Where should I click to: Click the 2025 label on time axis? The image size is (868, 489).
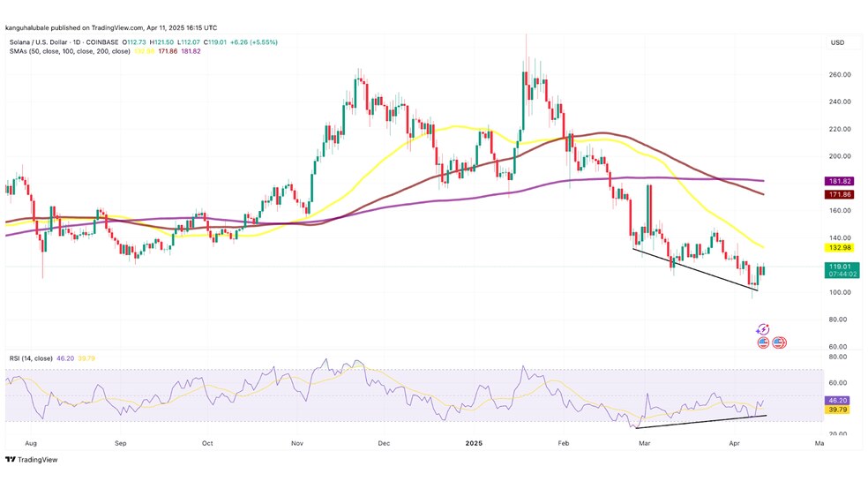pyautogui.click(x=474, y=443)
